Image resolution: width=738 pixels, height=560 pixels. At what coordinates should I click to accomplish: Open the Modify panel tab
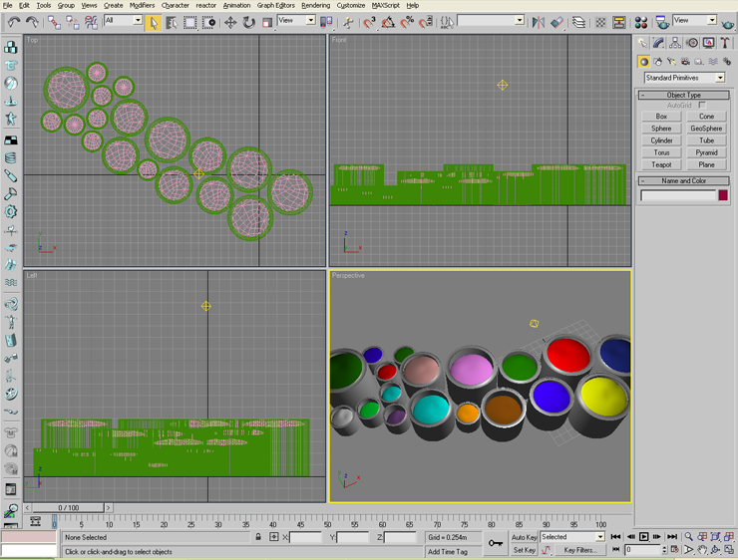tap(659, 43)
